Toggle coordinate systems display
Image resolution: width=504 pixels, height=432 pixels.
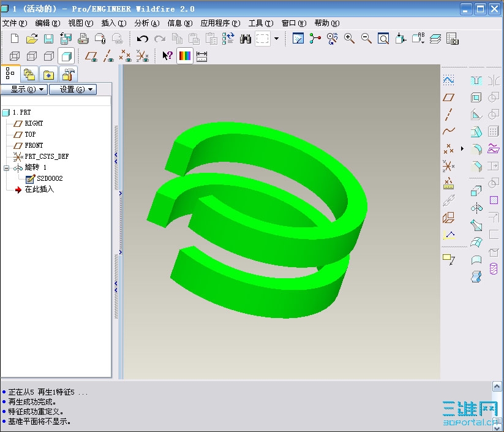(143, 56)
